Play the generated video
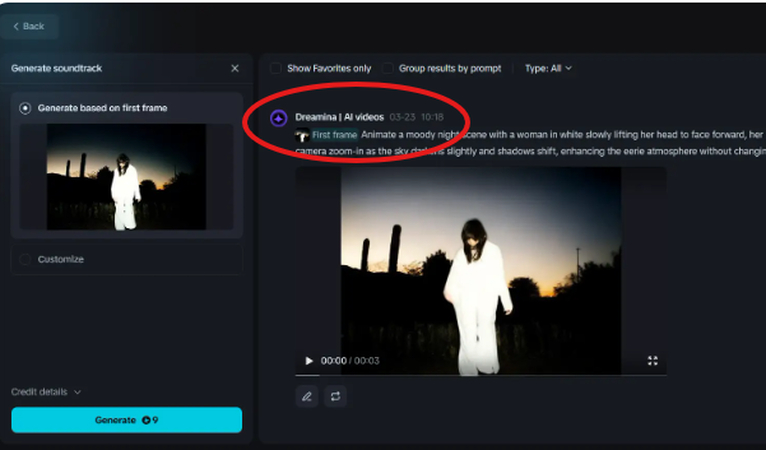The width and height of the screenshot is (766, 450). [x=309, y=361]
